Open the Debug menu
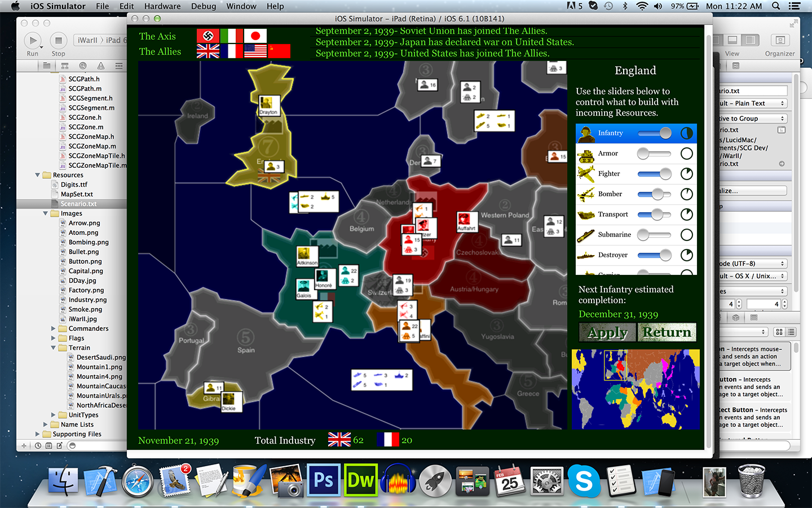Viewport: 812px width, 508px height. pyautogui.click(x=203, y=6)
